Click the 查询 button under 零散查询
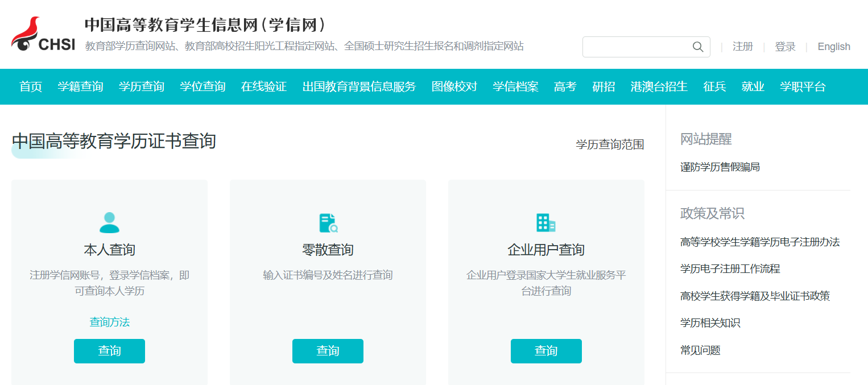This screenshot has width=868, height=385. click(x=328, y=351)
